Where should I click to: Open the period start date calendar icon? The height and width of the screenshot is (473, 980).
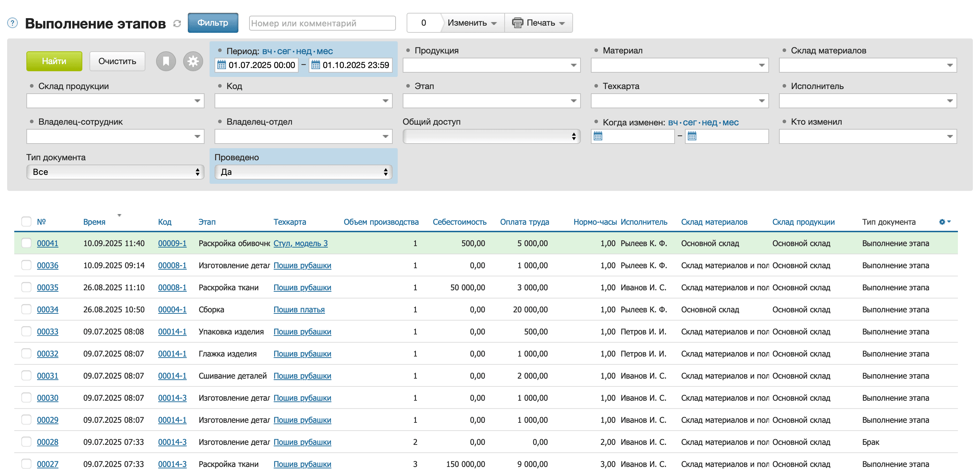point(221,65)
